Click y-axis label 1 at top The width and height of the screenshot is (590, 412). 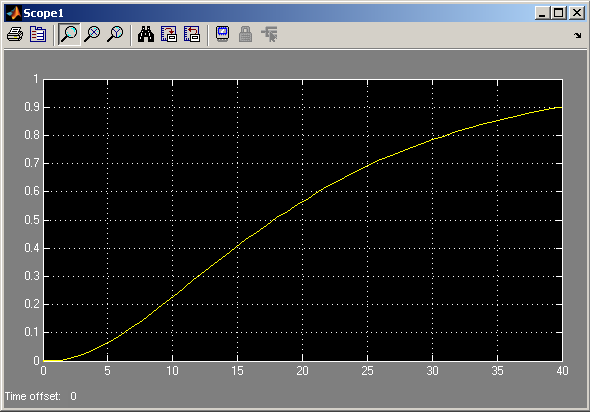(x=36, y=79)
